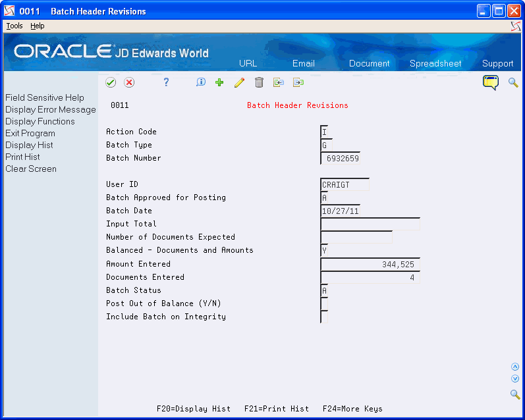Click Display Error Message link

[x=51, y=109]
